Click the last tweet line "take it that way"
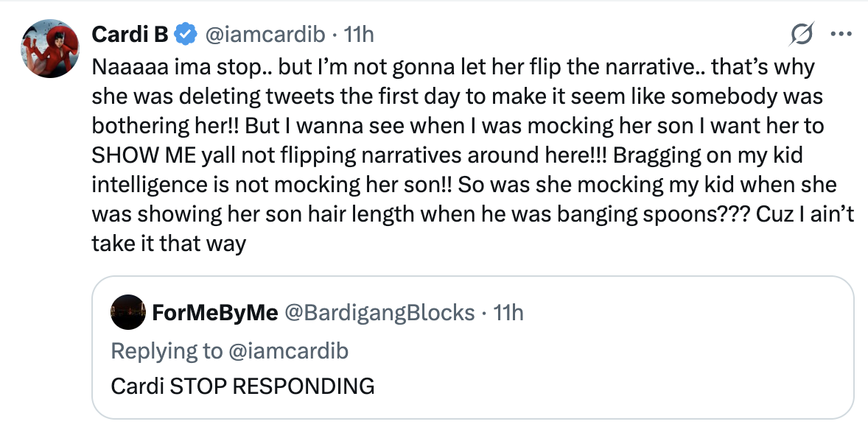Screen dimensions: 868x427 (168, 244)
